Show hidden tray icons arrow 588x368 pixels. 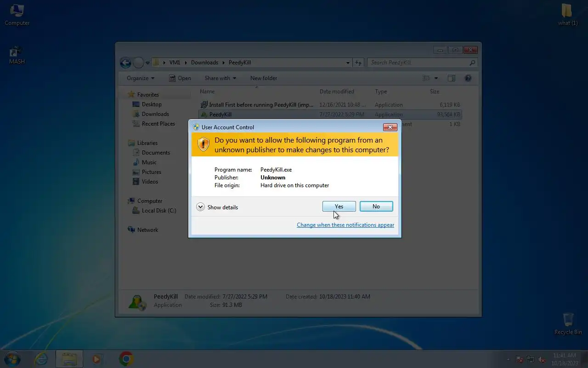[x=508, y=359]
